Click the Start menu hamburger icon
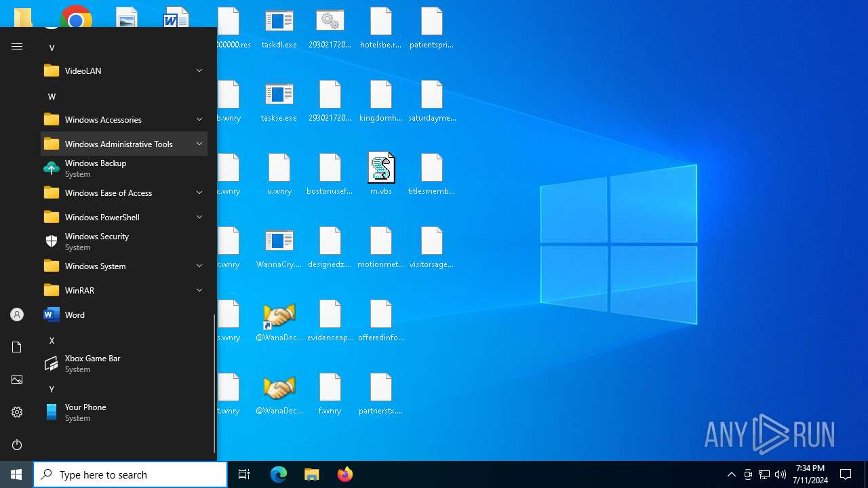Viewport: 868px width, 488px height. point(17,47)
